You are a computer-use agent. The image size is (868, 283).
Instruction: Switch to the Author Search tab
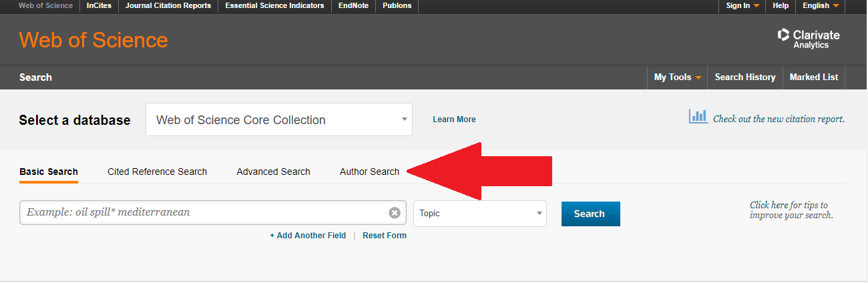pyautogui.click(x=369, y=172)
